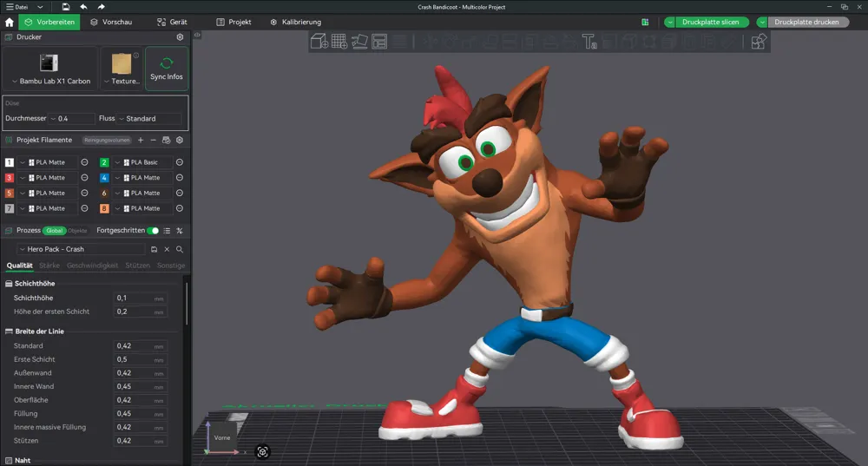
Task: Click Druckplatte drucken button
Action: (807, 23)
